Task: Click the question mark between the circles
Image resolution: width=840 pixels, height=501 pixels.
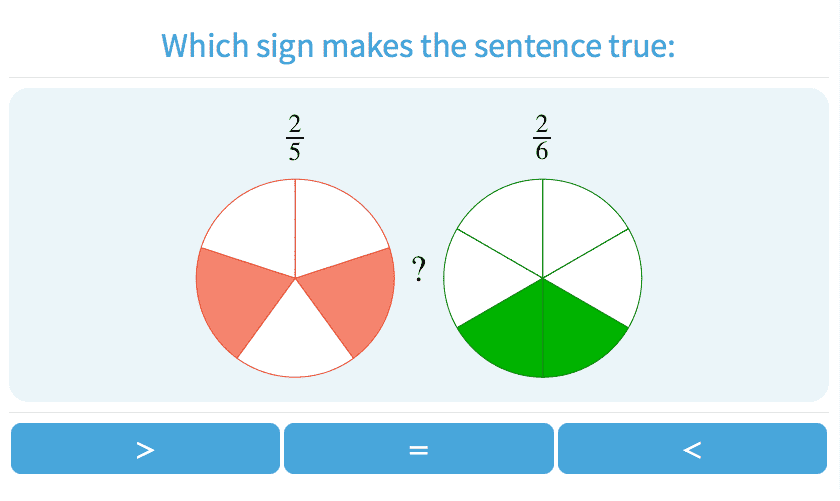Action: tap(419, 269)
